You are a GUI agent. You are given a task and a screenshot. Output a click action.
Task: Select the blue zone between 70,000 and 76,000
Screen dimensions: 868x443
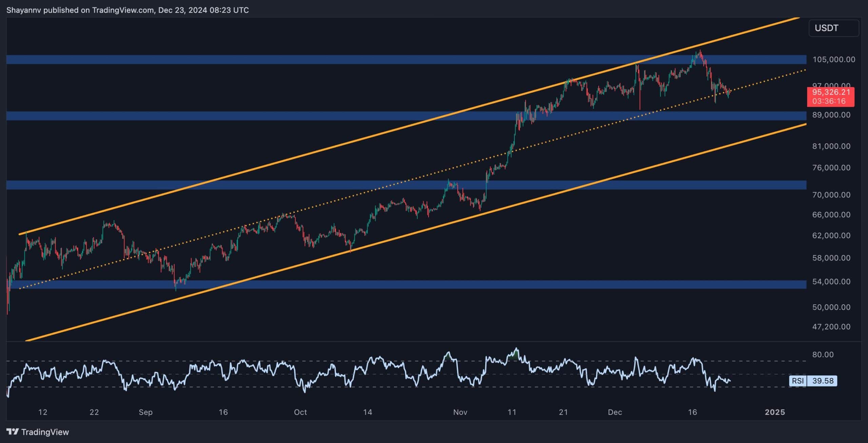[x=406, y=185]
